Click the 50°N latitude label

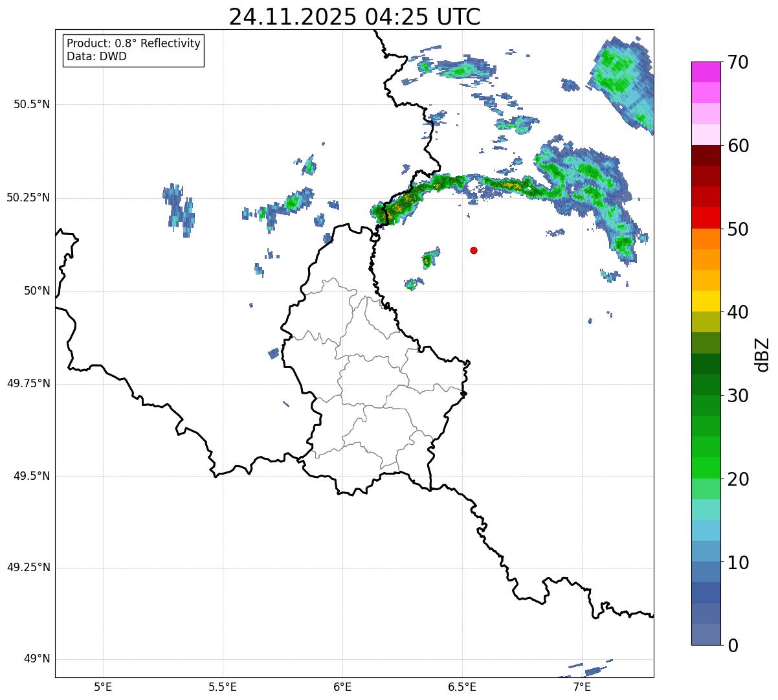37,291
